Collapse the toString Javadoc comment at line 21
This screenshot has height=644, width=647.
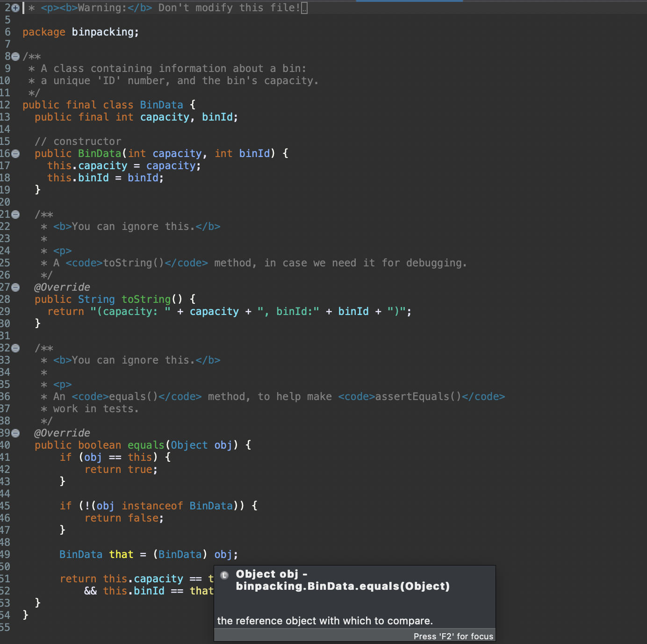(x=15, y=215)
